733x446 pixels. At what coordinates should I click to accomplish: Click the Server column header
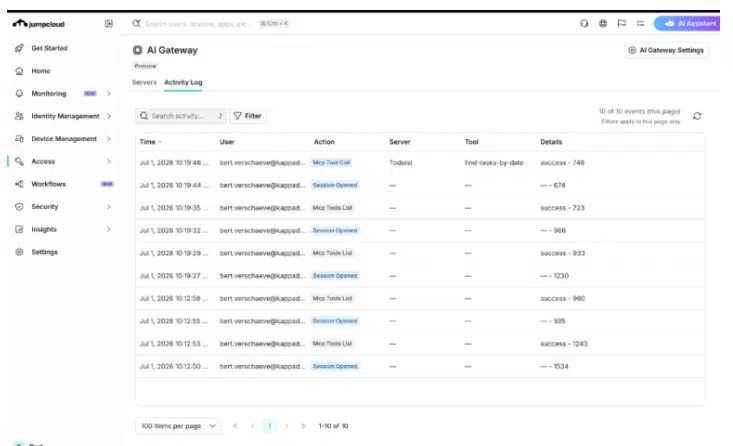(x=400, y=142)
